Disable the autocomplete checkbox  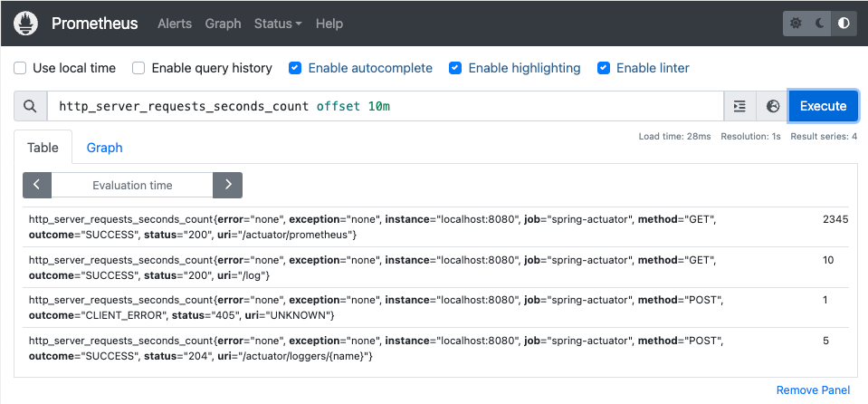point(295,68)
